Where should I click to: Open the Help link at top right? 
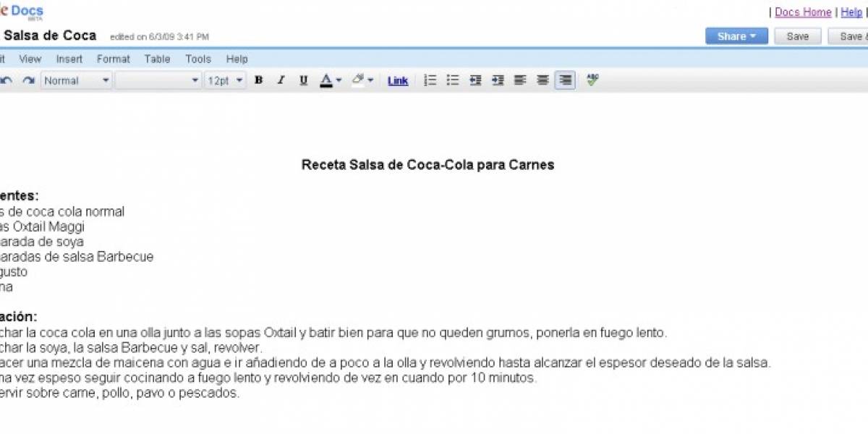coord(851,12)
